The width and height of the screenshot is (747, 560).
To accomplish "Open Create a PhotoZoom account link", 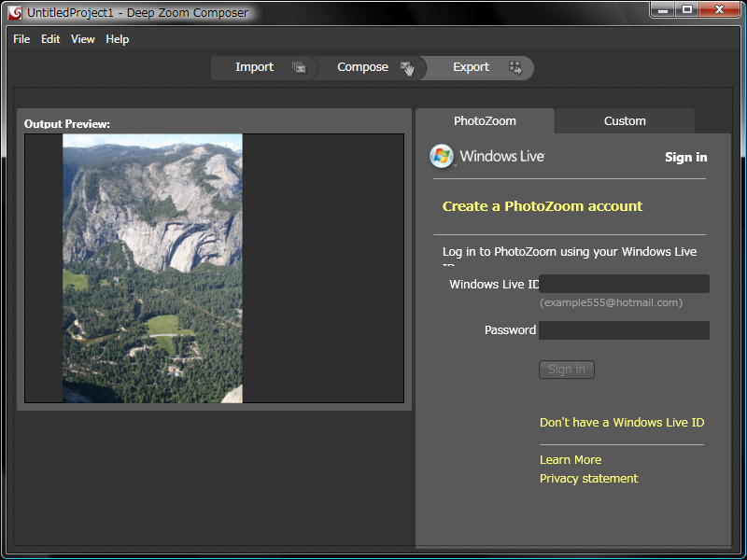I will 543,206.
